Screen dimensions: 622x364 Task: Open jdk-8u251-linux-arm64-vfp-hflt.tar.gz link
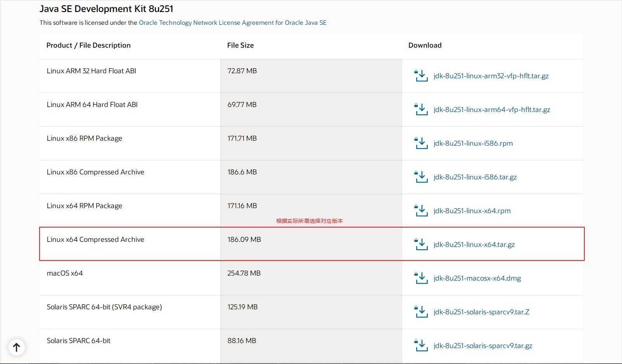pyautogui.click(x=492, y=110)
